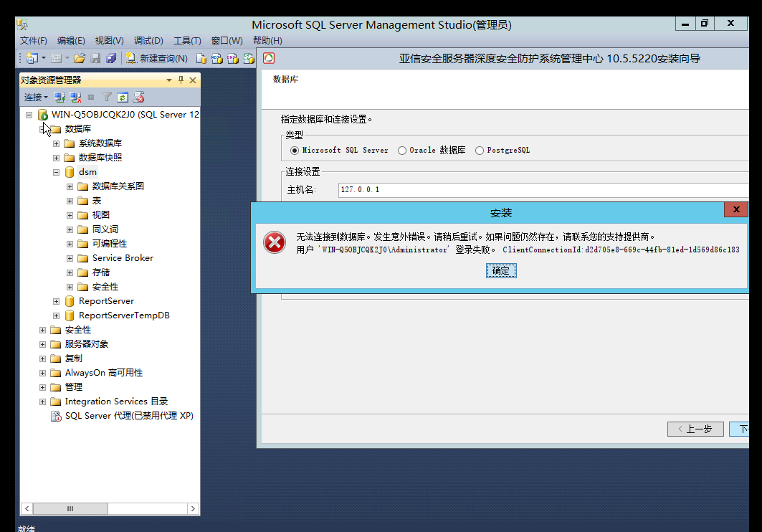Viewport: 762px width, 532px height.
Task: Click the Save All toolbar icon
Action: 111,58
